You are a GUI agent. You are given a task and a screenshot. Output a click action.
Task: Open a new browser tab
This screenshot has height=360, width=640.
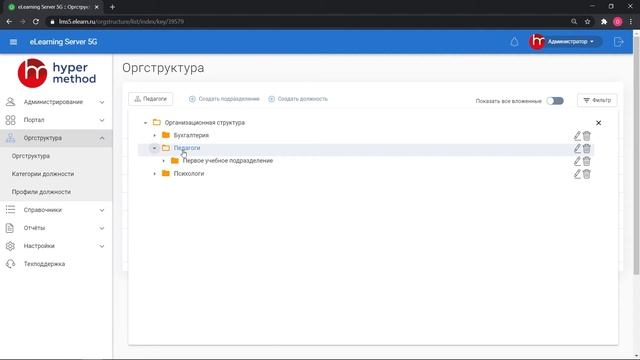tap(112, 7)
